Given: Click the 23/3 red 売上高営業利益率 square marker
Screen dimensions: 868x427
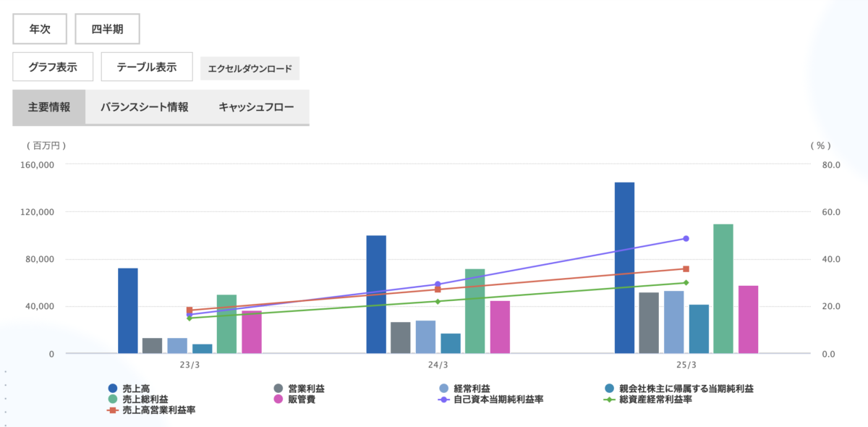Looking at the screenshot, I should (190, 310).
